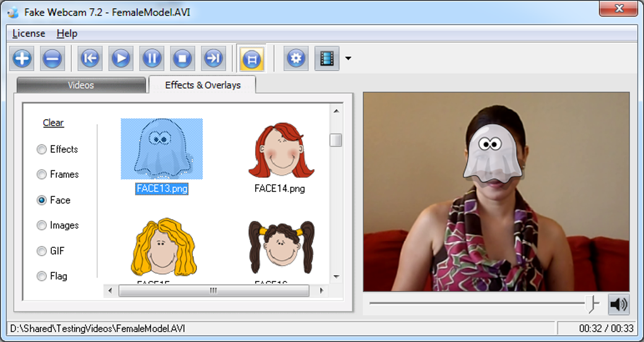Click the 00:32 / 00:33 time readout
Screen dimensions: 644x342
tap(606, 329)
